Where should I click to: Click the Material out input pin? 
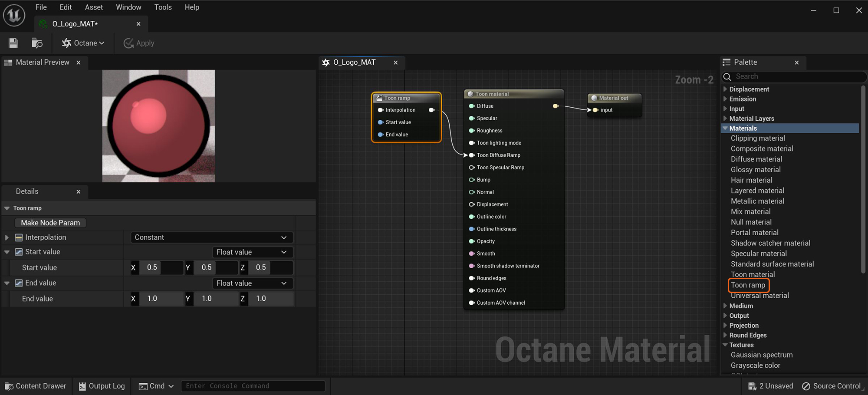595,110
